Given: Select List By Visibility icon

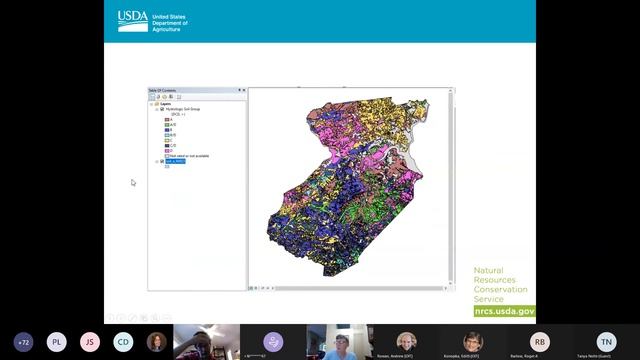Looking at the screenshot, I should click(164, 97).
